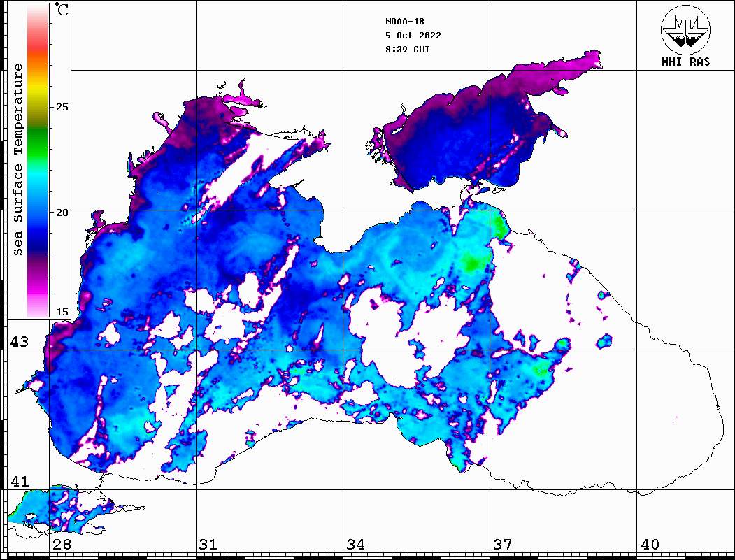Click the '25' tick on color scale
This screenshot has height=560, width=735.
tap(62, 107)
